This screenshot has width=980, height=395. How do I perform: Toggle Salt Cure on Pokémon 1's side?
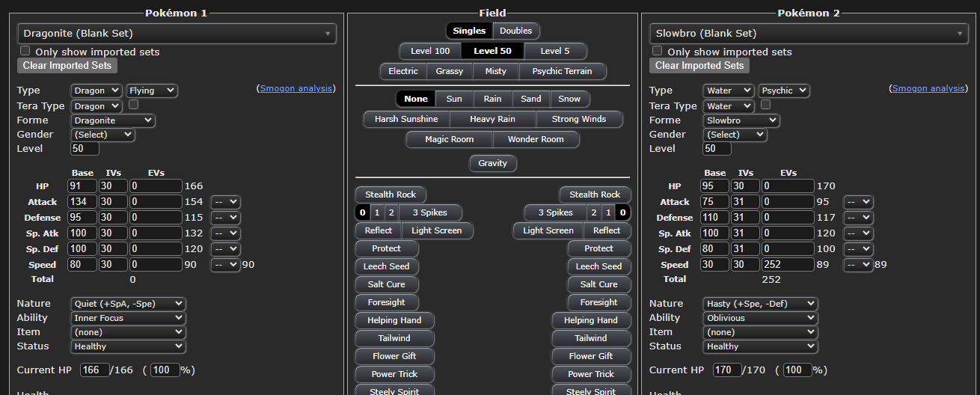coord(386,284)
